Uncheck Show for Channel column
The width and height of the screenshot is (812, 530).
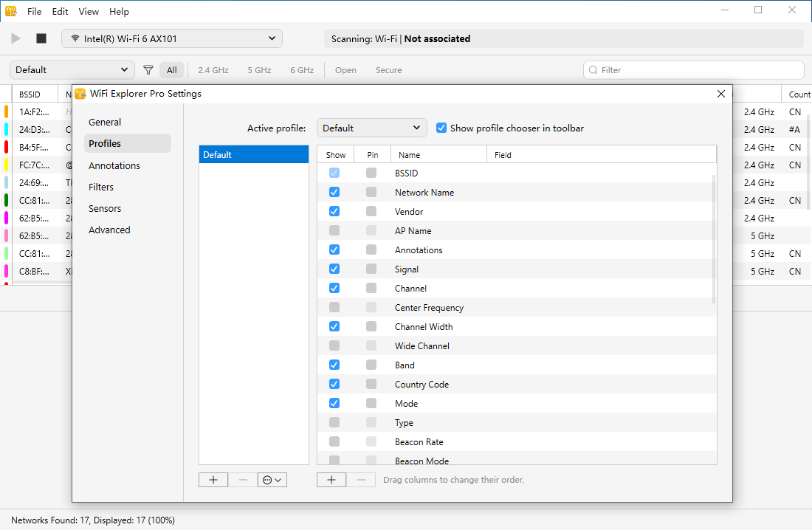[334, 288]
